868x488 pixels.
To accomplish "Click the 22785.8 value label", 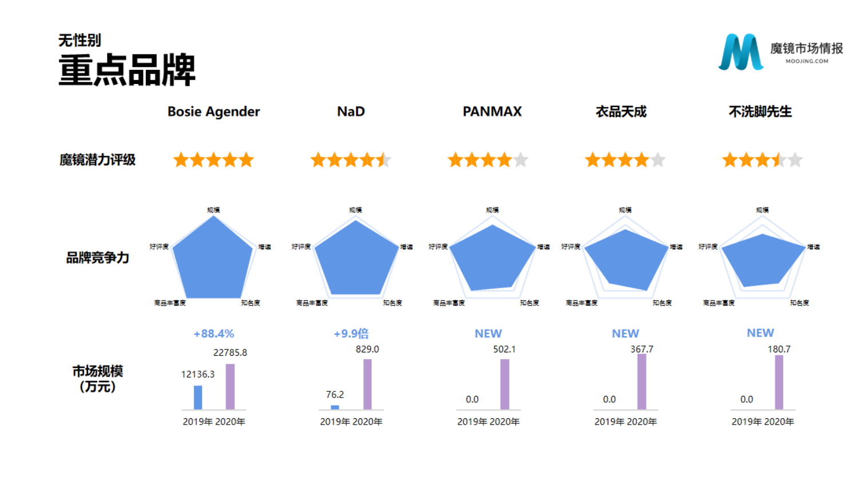I will click(230, 352).
